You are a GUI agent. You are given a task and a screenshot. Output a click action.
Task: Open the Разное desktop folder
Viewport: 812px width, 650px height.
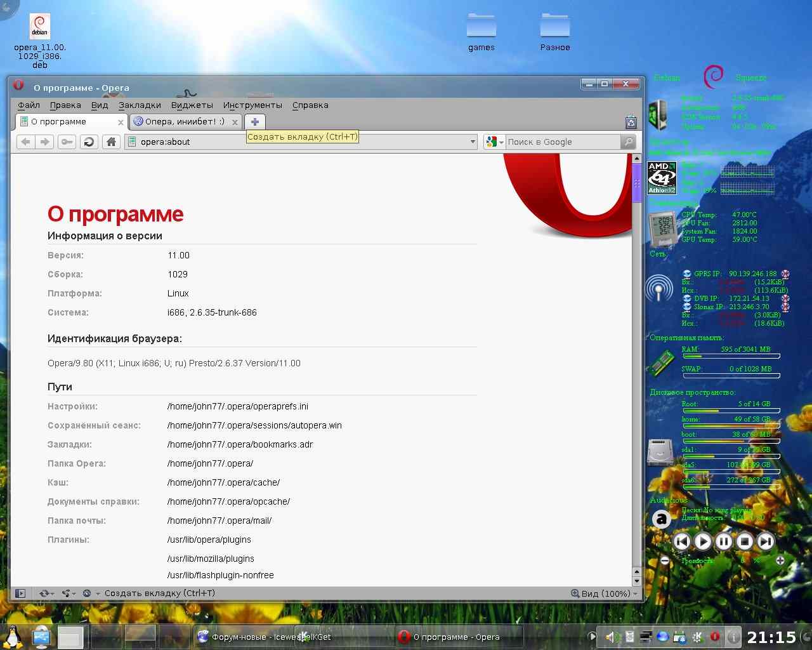(555, 32)
